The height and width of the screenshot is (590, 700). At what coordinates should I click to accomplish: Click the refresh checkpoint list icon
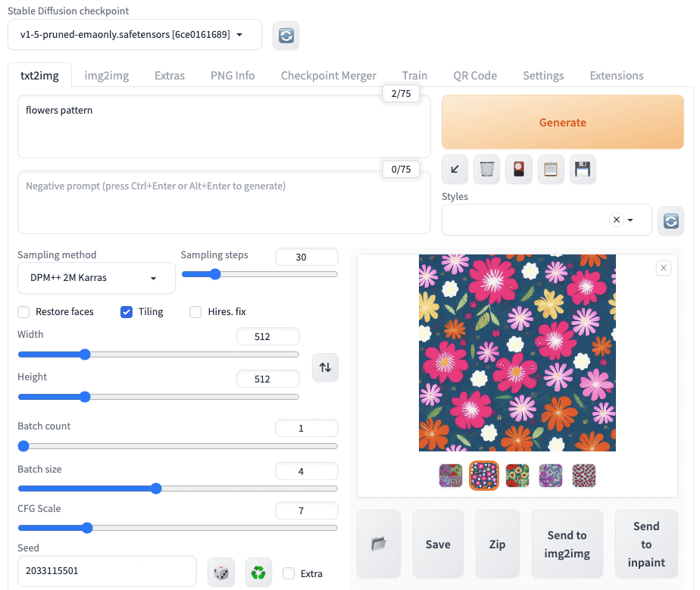(x=286, y=35)
